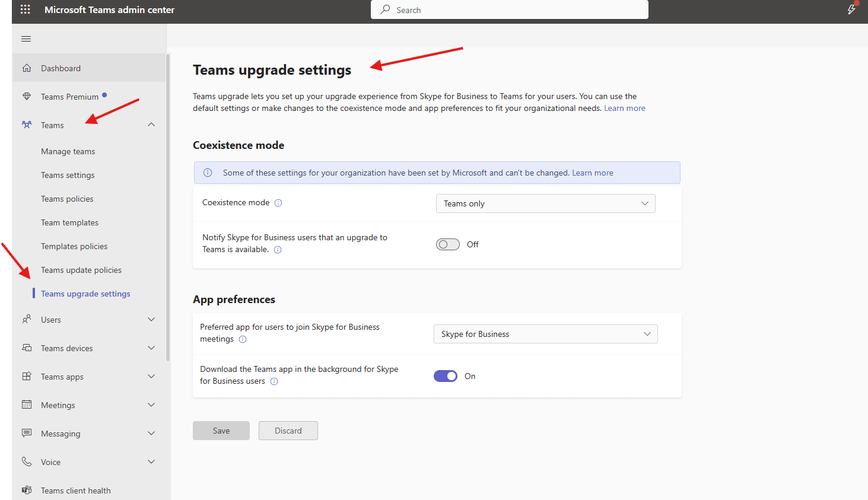The image size is (868, 500).
Task: Open the Coexistence mode info tooltip
Action: coord(278,202)
